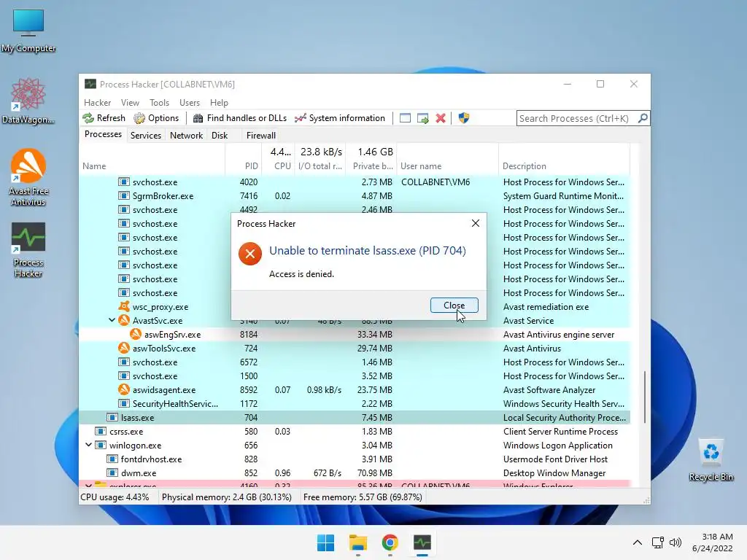Image resolution: width=747 pixels, height=560 pixels.
Task: Click Free memory status bar entry
Action: point(363,497)
